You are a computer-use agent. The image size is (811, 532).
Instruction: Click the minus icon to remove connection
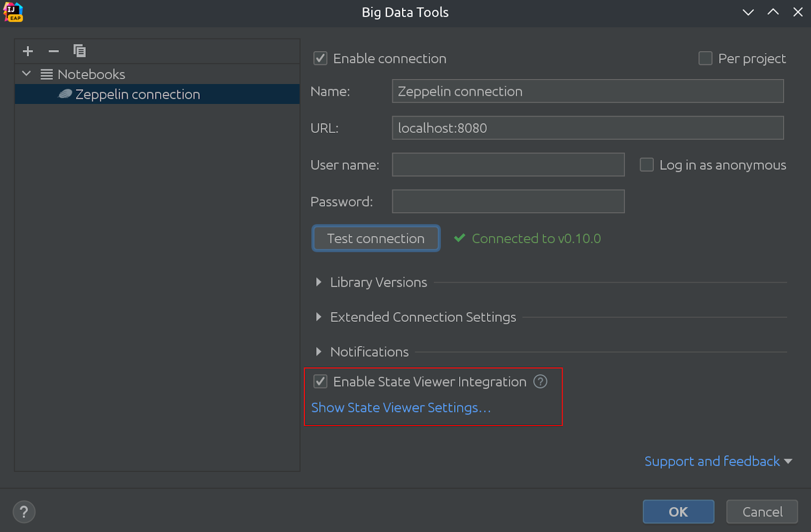(x=54, y=51)
